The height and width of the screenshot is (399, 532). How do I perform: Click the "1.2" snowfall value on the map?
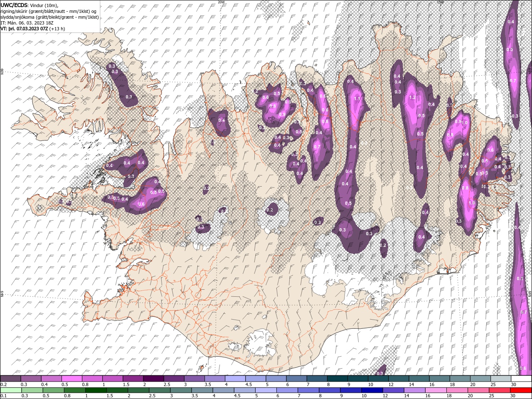click(412, 98)
